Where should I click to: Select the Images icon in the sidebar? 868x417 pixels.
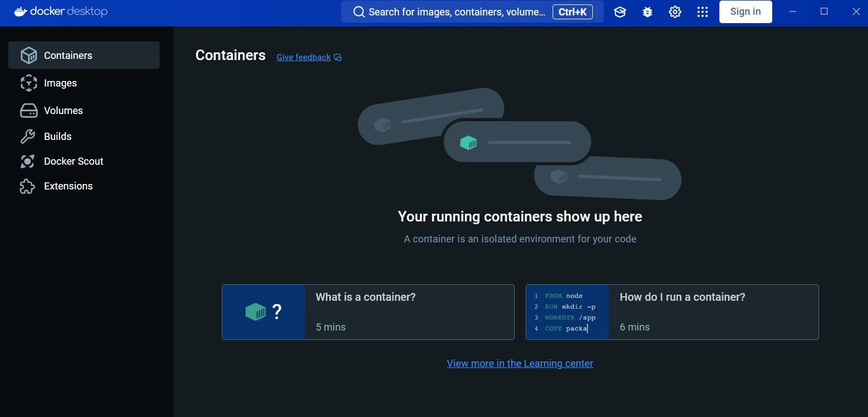29,83
